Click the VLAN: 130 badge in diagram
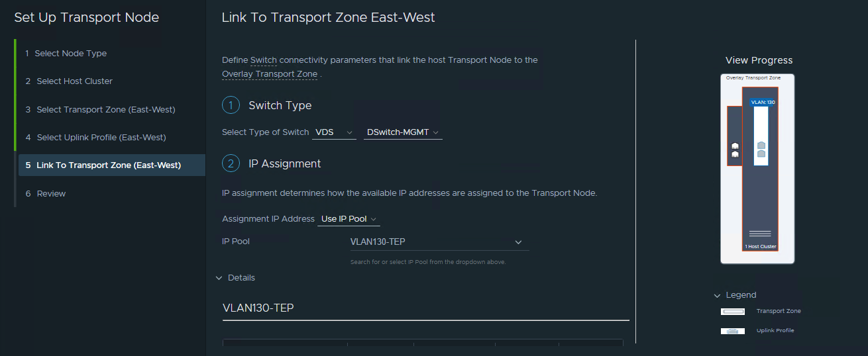 763,103
